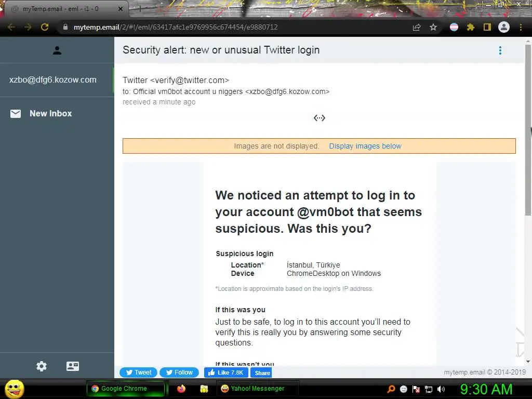The height and width of the screenshot is (399, 532).
Task: Click 'received a minute ago' text
Action: [159, 102]
